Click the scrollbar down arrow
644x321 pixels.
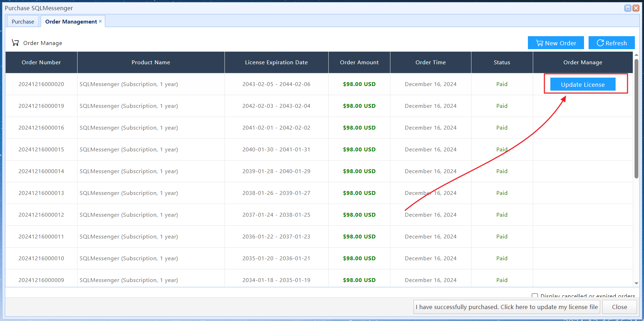[x=636, y=283]
